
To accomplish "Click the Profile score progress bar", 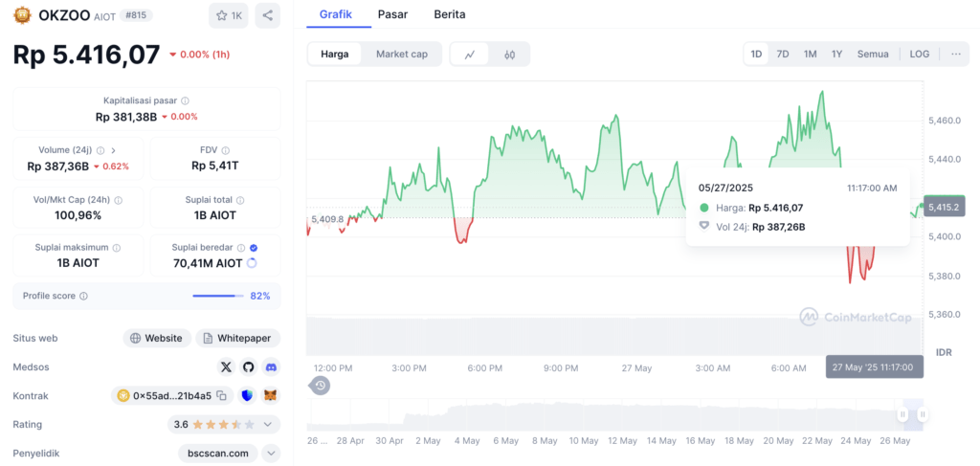I will (x=218, y=296).
